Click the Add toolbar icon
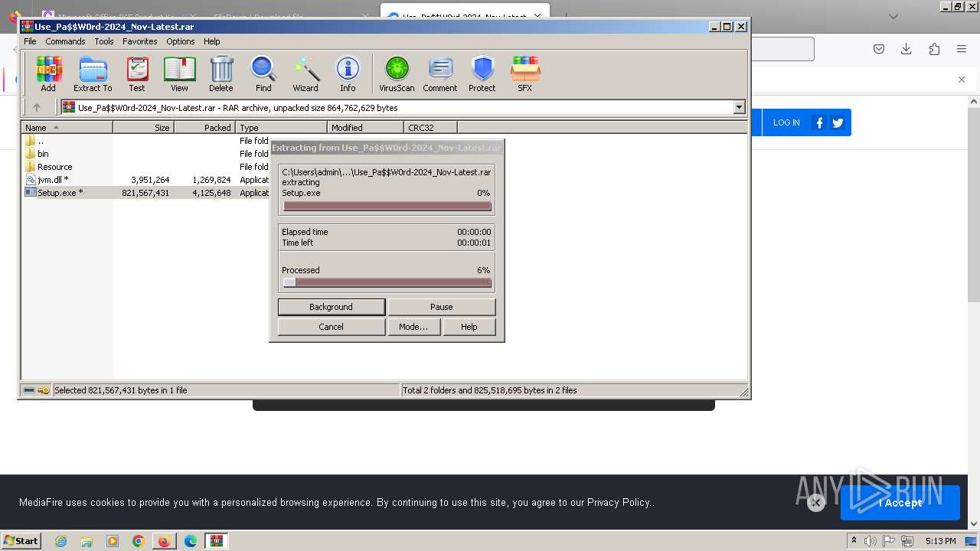 [x=48, y=74]
